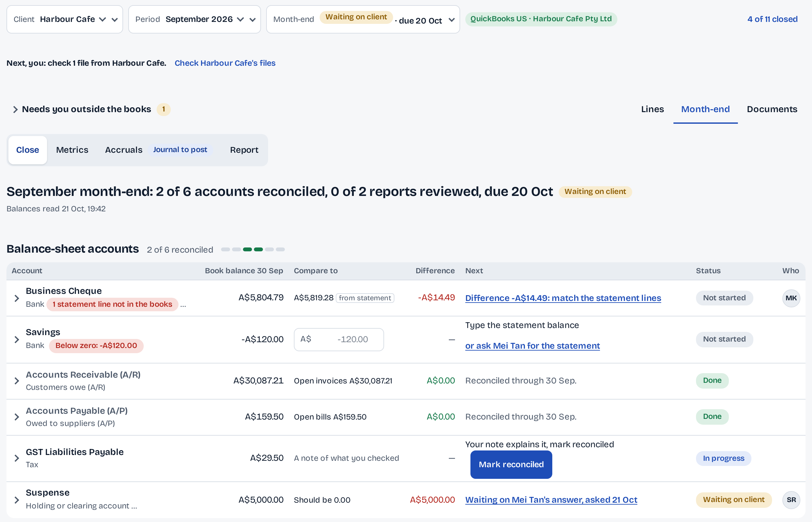Click the SR avatar on Suspense row

(791, 500)
